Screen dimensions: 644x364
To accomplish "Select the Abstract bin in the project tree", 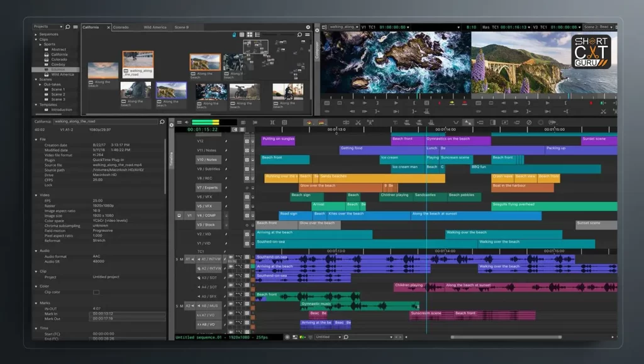I will point(58,49).
